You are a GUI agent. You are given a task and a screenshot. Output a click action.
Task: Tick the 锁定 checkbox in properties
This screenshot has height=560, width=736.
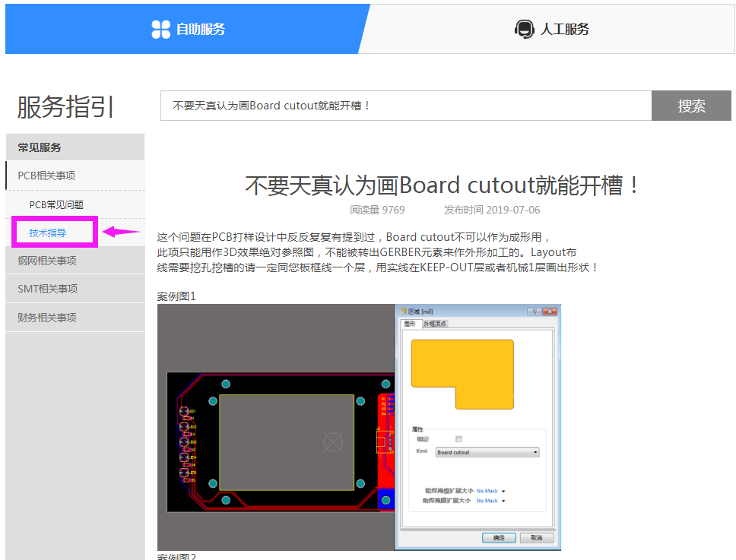pos(458,439)
